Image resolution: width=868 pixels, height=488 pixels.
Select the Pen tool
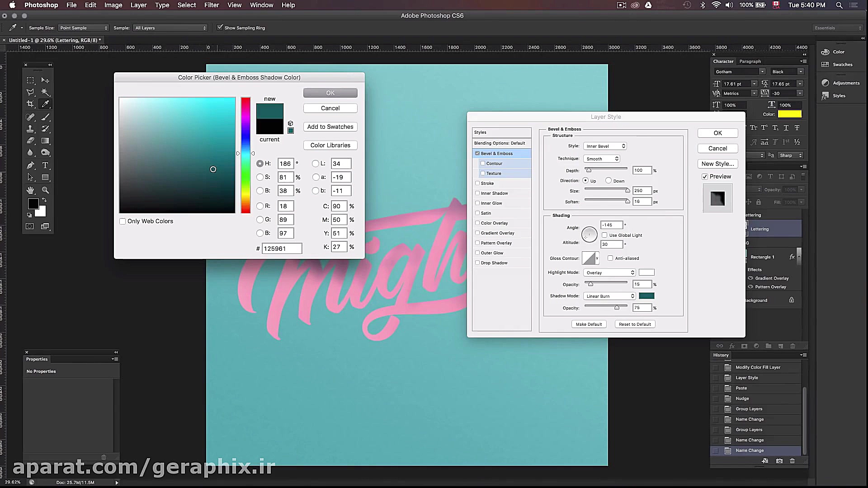(30, 165)
